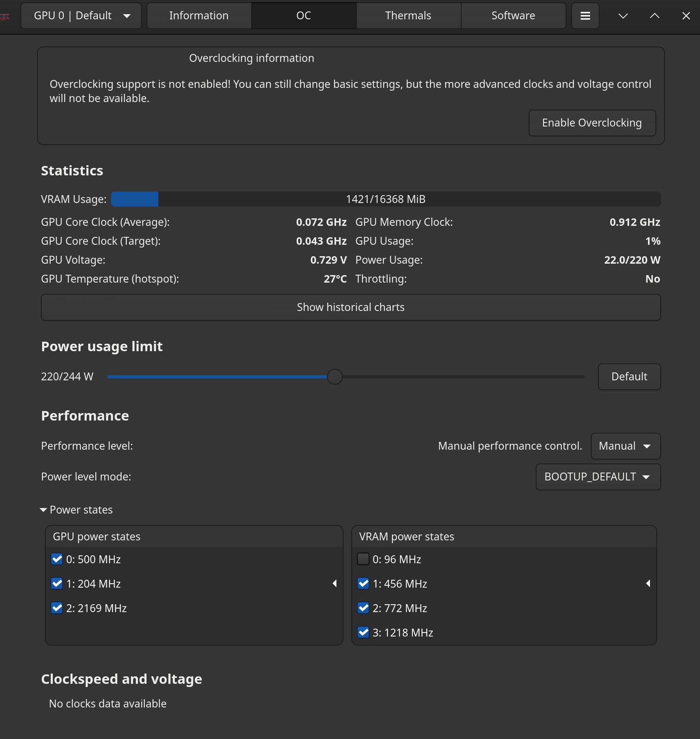Click the 0.729 V GPU voltage value

pos(329,260)
